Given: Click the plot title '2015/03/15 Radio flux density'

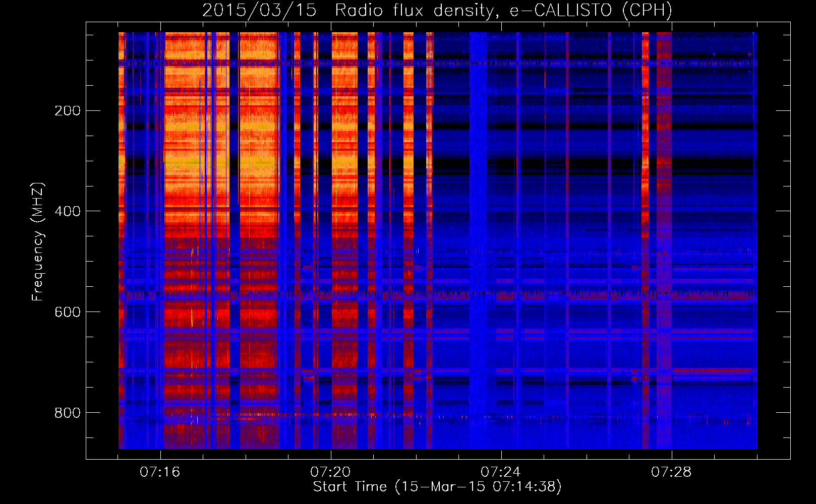Looking at the screenshot, I should [437, 10].
